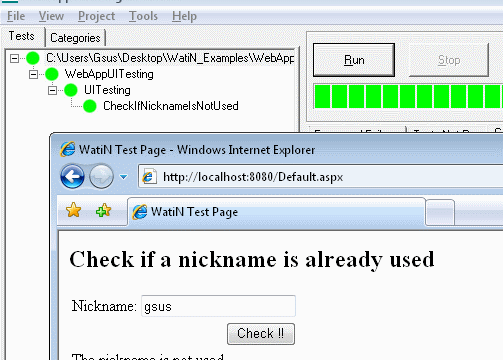
Task: Click the 'Check if a nickname is already used' heading
Action: click(252, 260)
